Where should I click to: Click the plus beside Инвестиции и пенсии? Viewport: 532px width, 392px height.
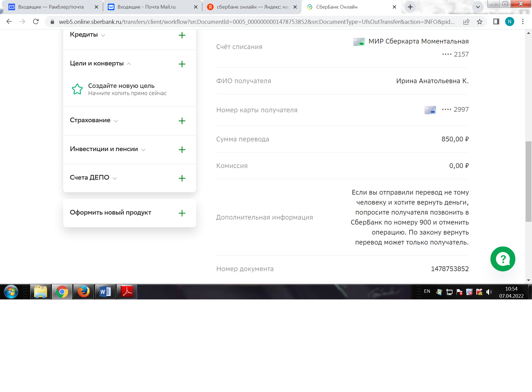coord(182,150)
